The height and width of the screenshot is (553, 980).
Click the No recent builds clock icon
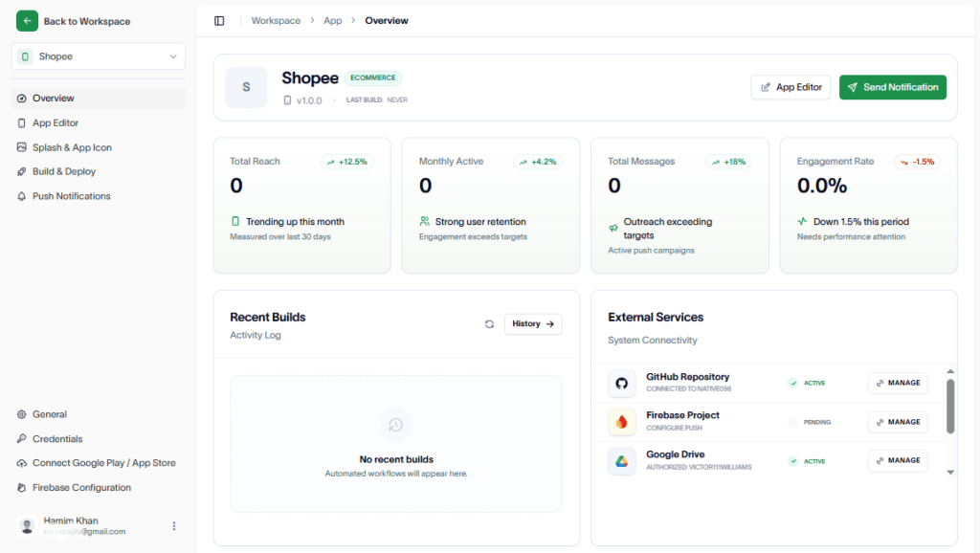[x=396, y=425]
